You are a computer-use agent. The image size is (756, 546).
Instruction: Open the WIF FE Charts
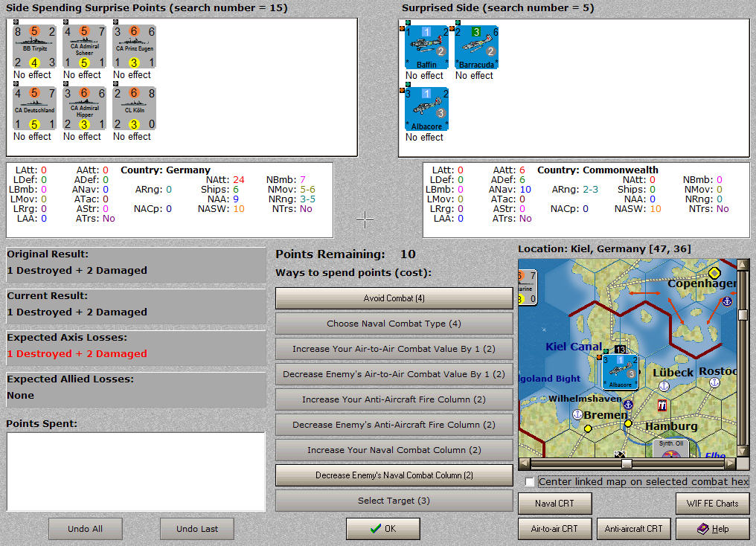click(x=713, y=504)
